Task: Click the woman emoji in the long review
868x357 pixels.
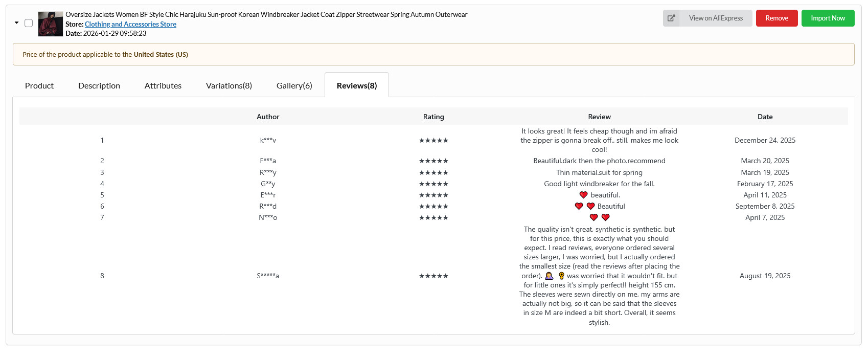Action: point(549,276)
